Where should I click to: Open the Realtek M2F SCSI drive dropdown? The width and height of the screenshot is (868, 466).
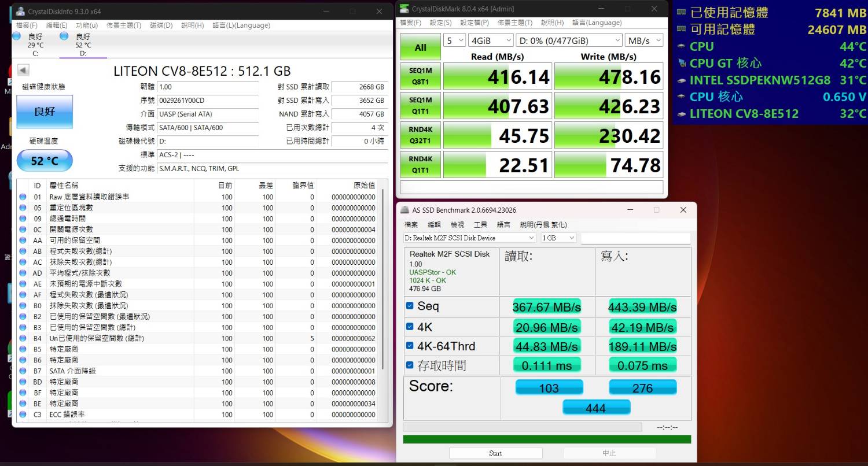469,238
